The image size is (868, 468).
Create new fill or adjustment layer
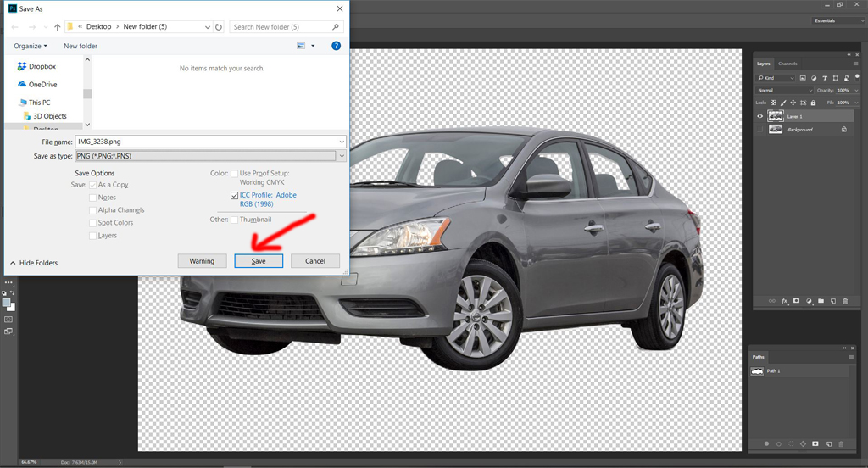pyautogui.click(x=809, y=301)
